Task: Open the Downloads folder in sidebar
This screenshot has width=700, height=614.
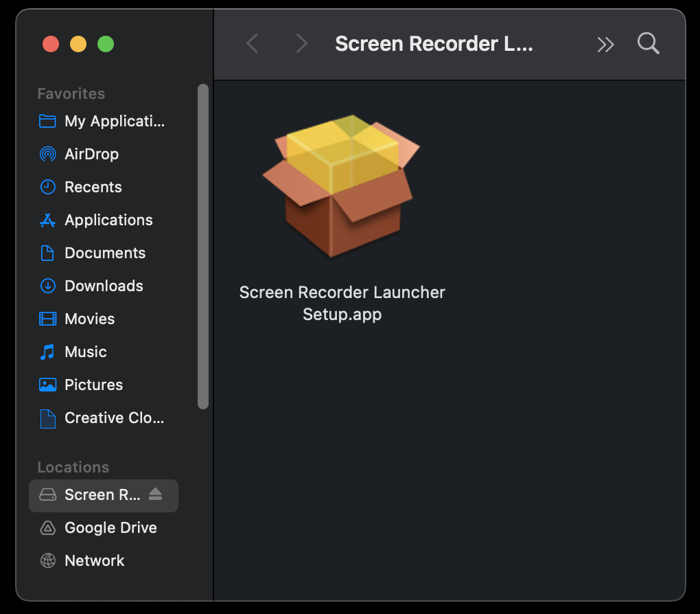Action: 104,286
